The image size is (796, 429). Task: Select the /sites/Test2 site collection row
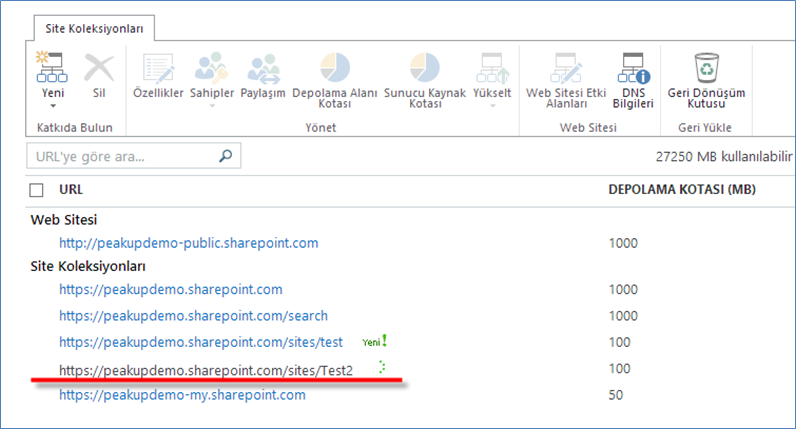click(206, 371)
